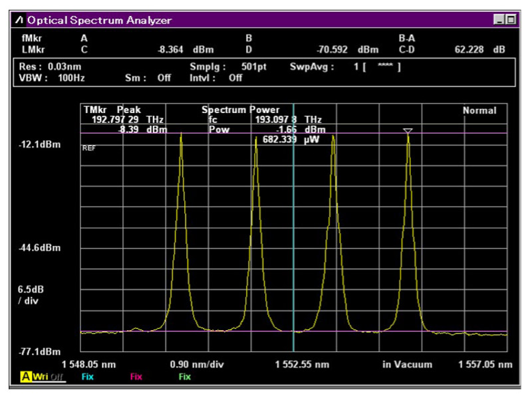This screenshot has height=400, width=532.
Task: Click the in Vacuum label
Action: pos(408,365)
